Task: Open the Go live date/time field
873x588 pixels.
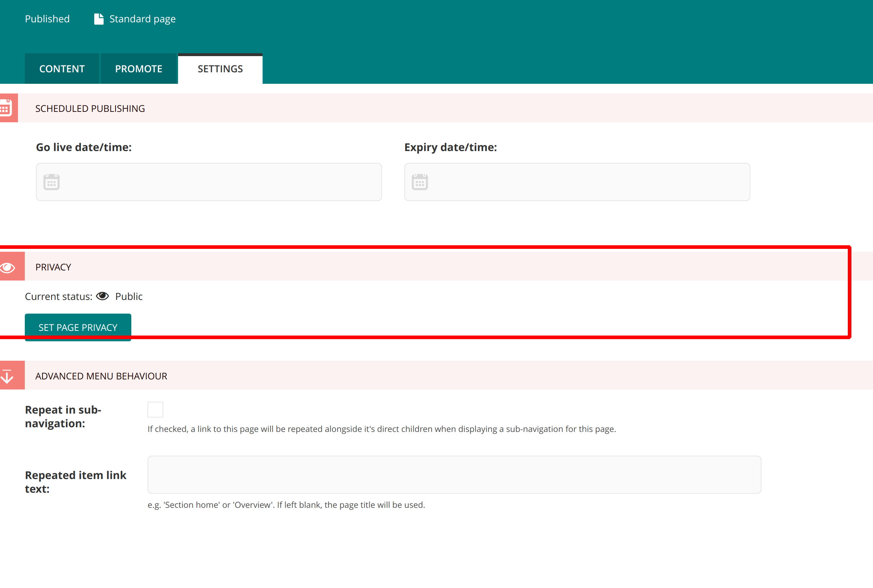Action: point(209,182)
